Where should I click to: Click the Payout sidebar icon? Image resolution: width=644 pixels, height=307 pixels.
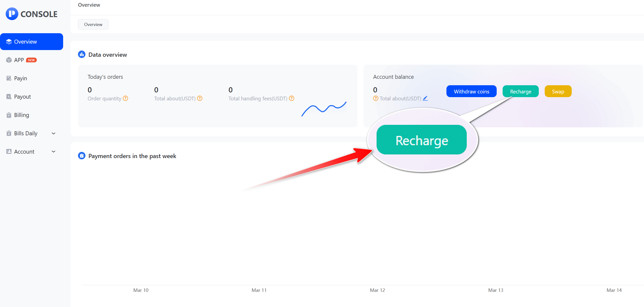pos(9,97)
